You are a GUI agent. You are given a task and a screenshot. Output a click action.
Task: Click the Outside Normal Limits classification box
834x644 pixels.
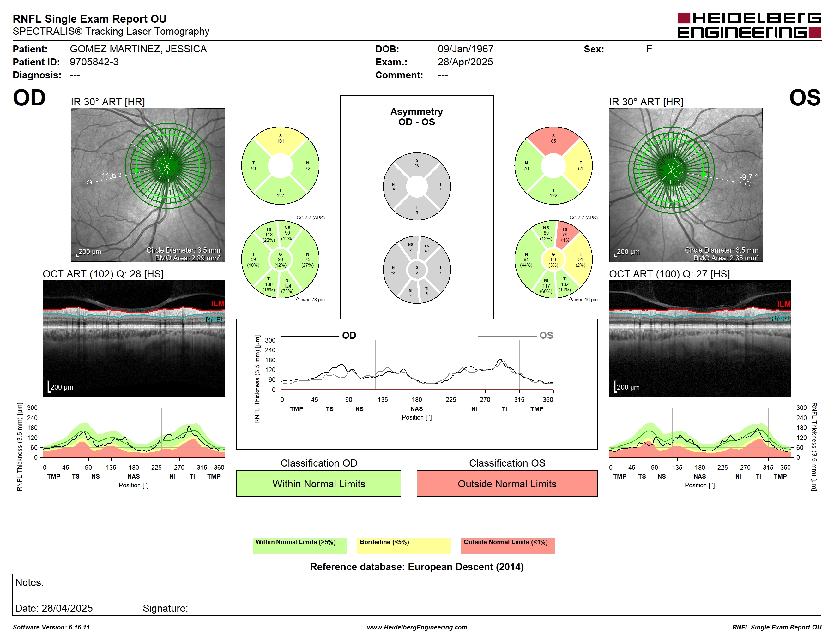pyautogui.click(x=507, y=483)
